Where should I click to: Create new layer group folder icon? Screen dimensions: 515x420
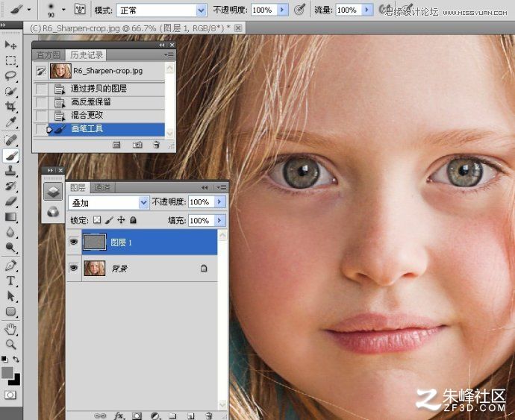172,416
